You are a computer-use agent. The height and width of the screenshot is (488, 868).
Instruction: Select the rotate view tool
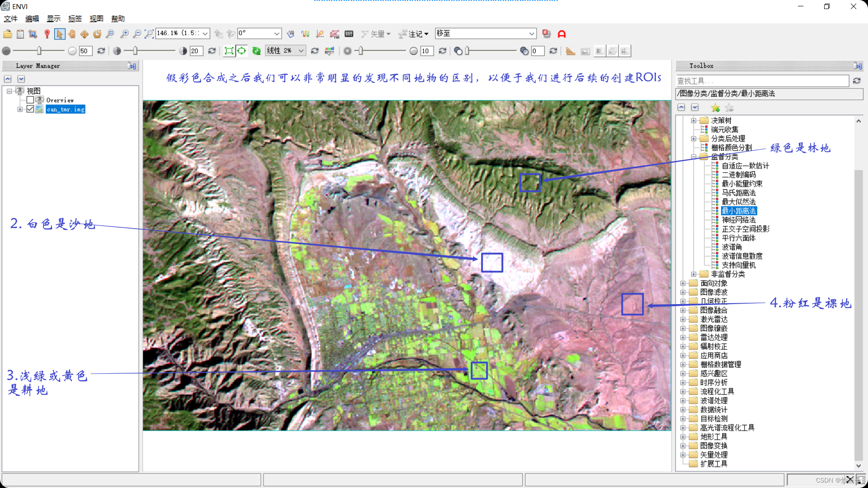(97, 34)
